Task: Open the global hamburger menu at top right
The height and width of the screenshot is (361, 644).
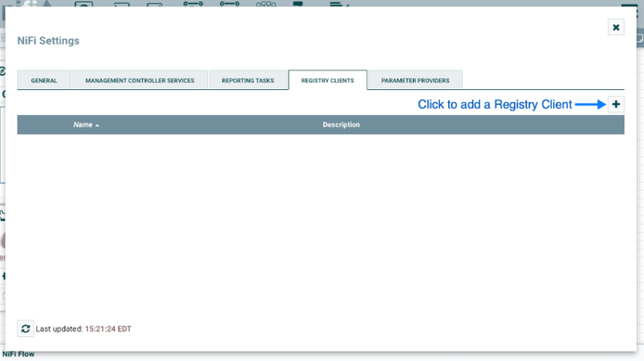Action: [629, 5]
